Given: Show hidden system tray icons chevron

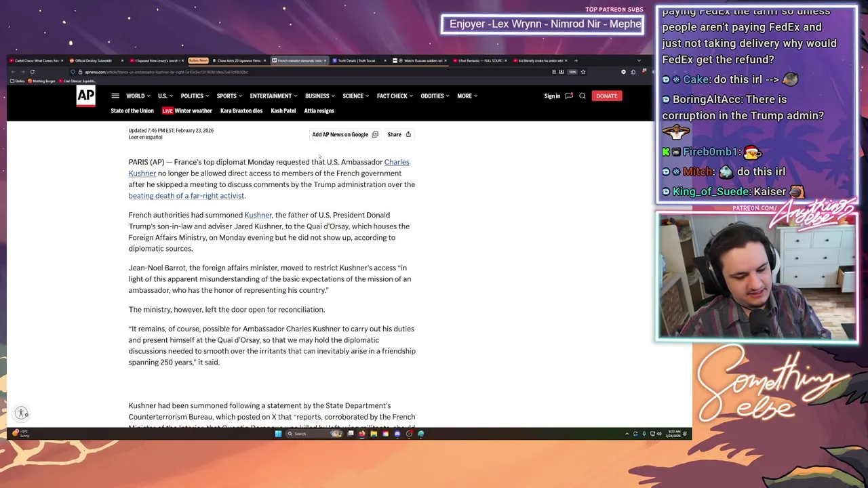Looking at the screenshot, I should [x=627, y=434].
